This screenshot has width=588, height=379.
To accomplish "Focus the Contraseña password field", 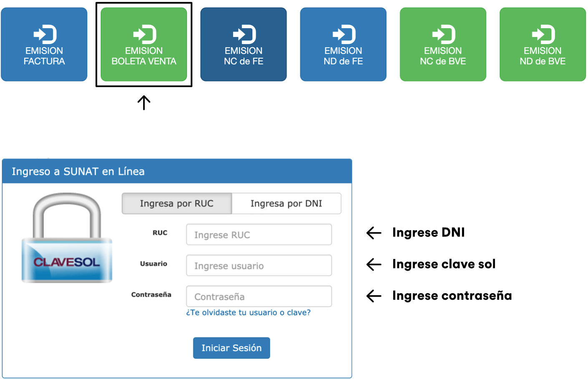I will click(x=259, y=296).
